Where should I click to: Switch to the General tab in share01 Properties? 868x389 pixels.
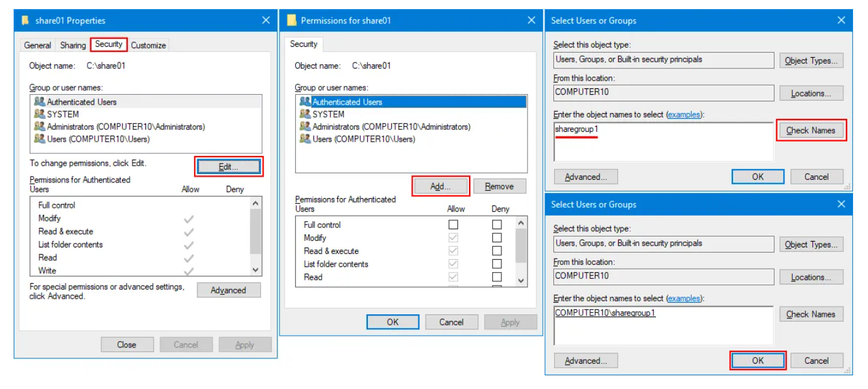tap(38, 45)
